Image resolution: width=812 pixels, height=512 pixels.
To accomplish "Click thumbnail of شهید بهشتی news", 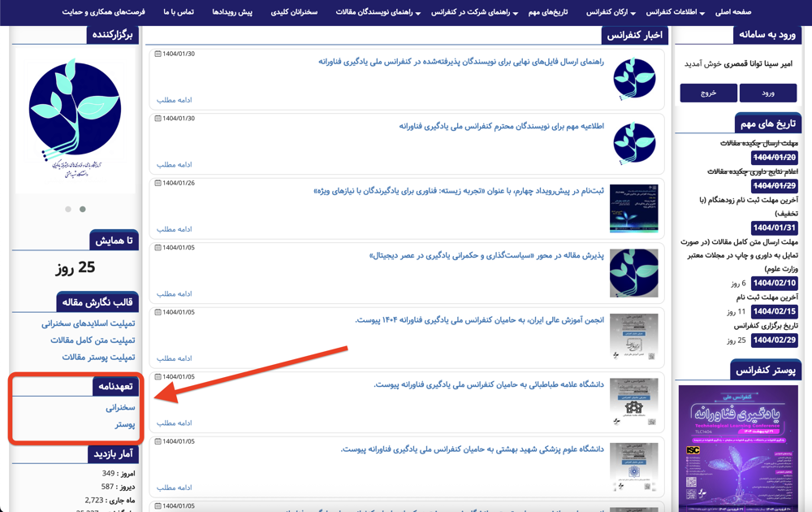I will coord(634,467).
